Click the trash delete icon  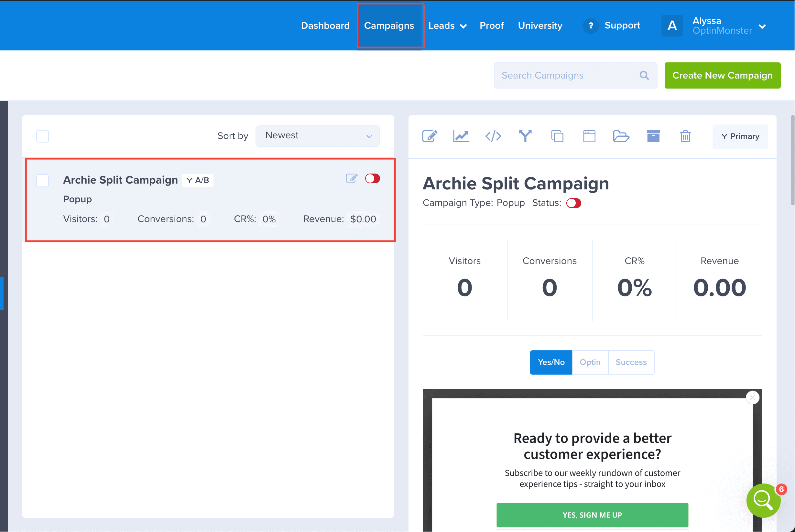[x=685, y=136]
